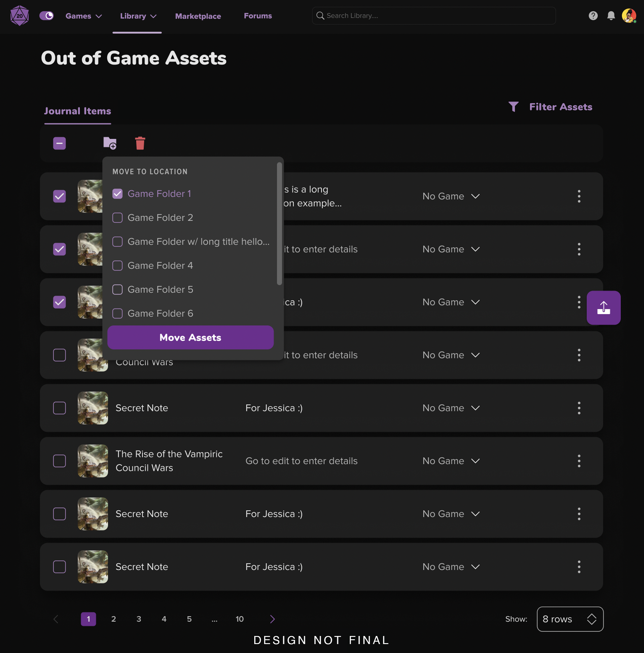Click the Roll20 d20 logo icon
This screenshot has width=644, height=653.
(20, 16)
